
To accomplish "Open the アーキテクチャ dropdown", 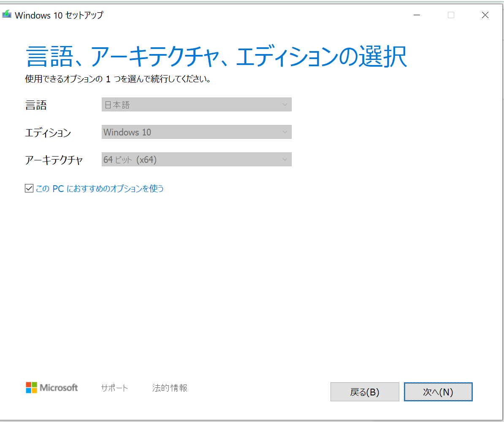I will (196, 159).
